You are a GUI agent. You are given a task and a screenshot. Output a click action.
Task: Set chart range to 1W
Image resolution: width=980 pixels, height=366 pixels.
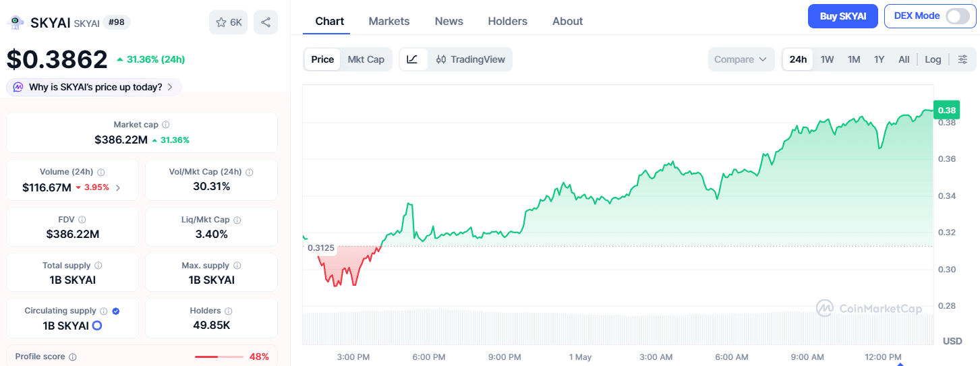[x=827, y=59]
